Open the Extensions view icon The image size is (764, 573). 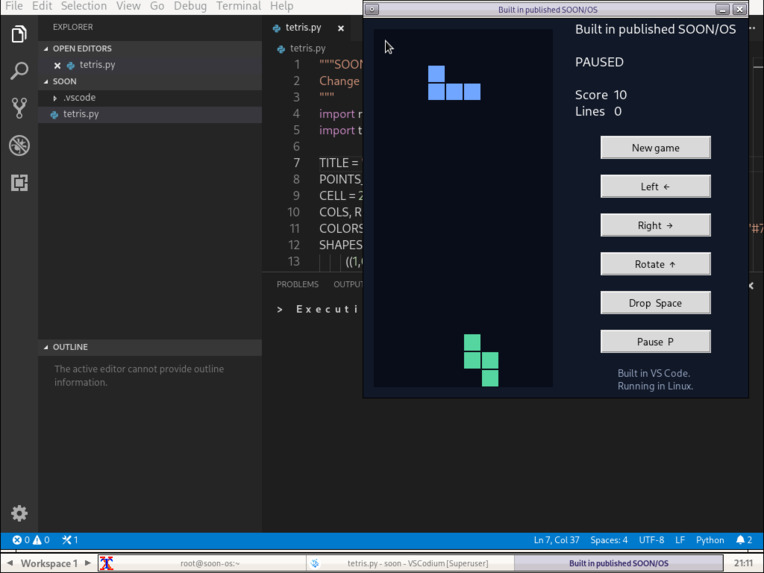pyautogui.click(x=19, y=183)
